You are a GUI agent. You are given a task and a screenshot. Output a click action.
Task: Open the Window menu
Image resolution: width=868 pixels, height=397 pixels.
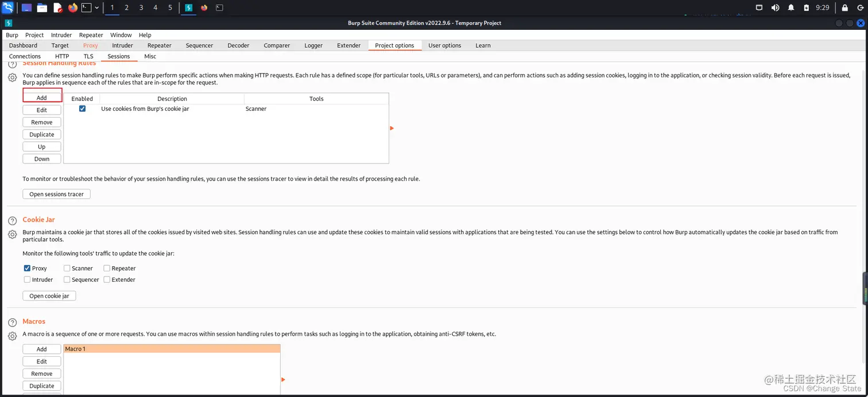(121, 35)
